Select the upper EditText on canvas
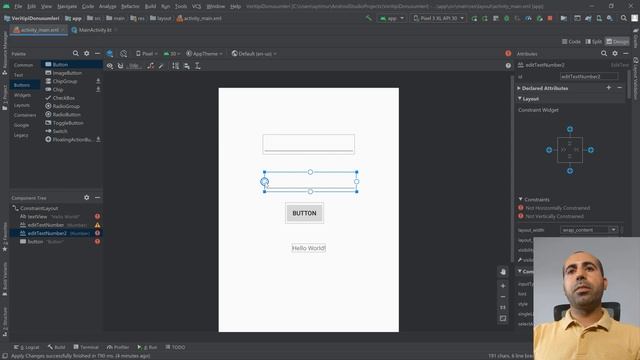This screenshot has height=360, width=640. pyautogui.click(x=309, y=144)
